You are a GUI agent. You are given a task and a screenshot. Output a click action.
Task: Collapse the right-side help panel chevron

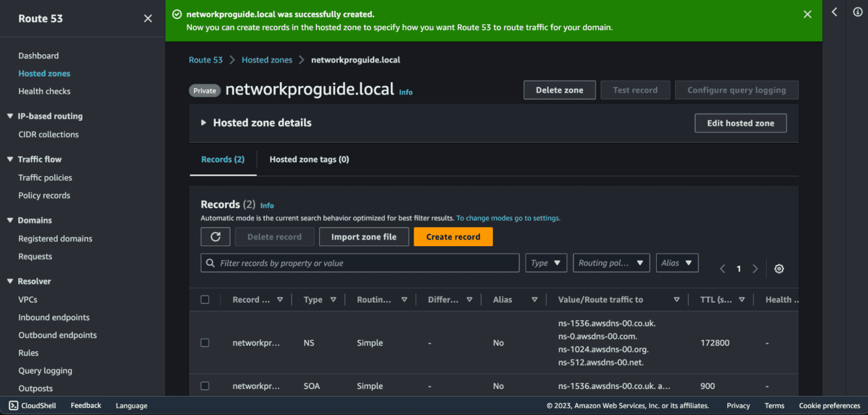point(834,11)
